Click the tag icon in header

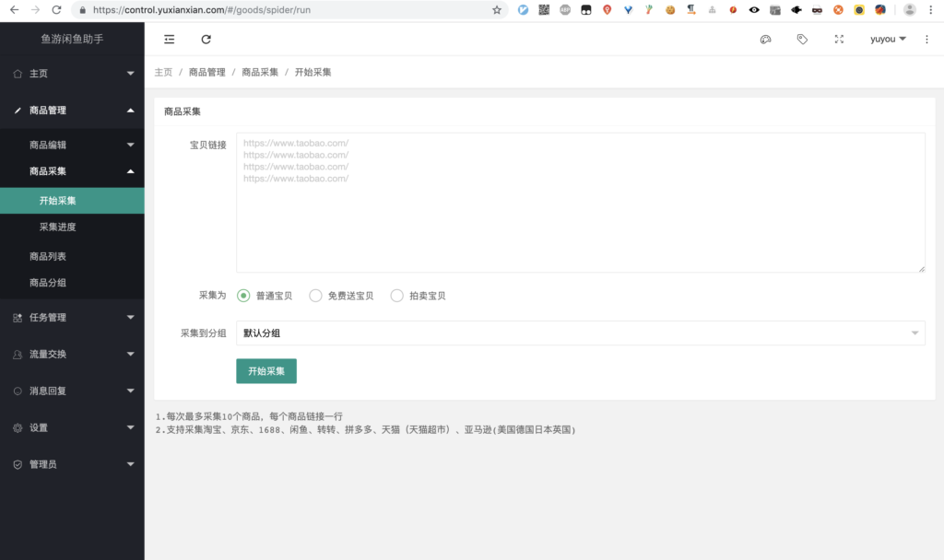pos(802,40)
